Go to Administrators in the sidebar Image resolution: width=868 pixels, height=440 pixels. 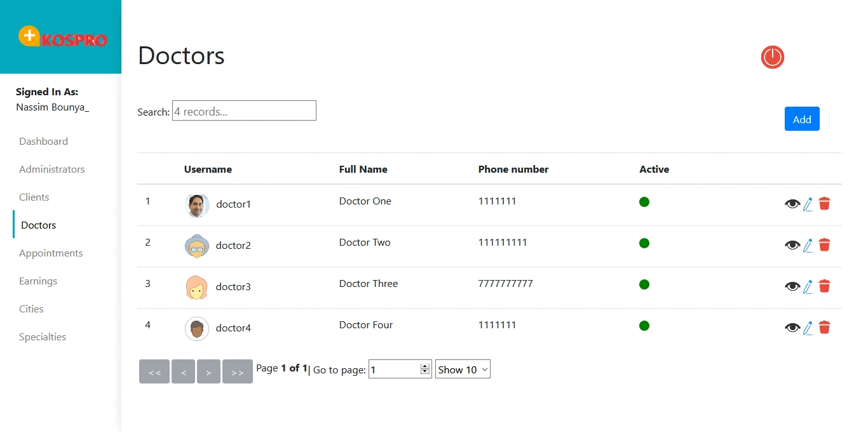pos(51,170)
